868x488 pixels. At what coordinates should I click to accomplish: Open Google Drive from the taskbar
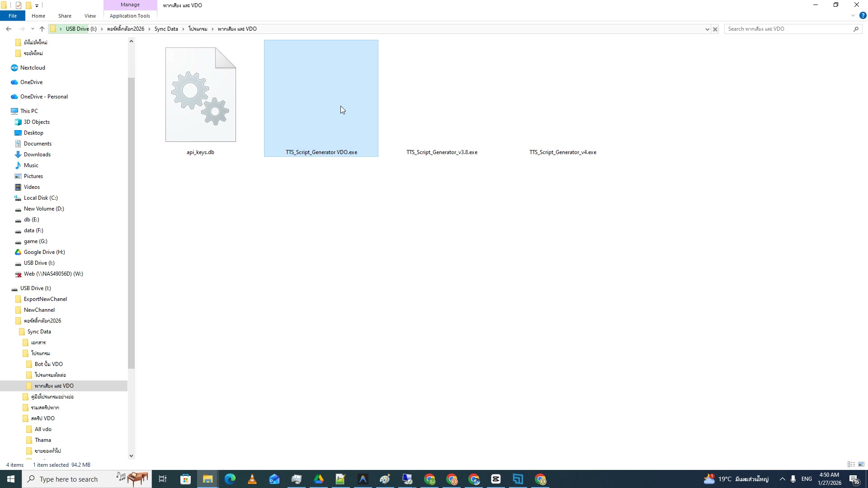click(319, 479)
